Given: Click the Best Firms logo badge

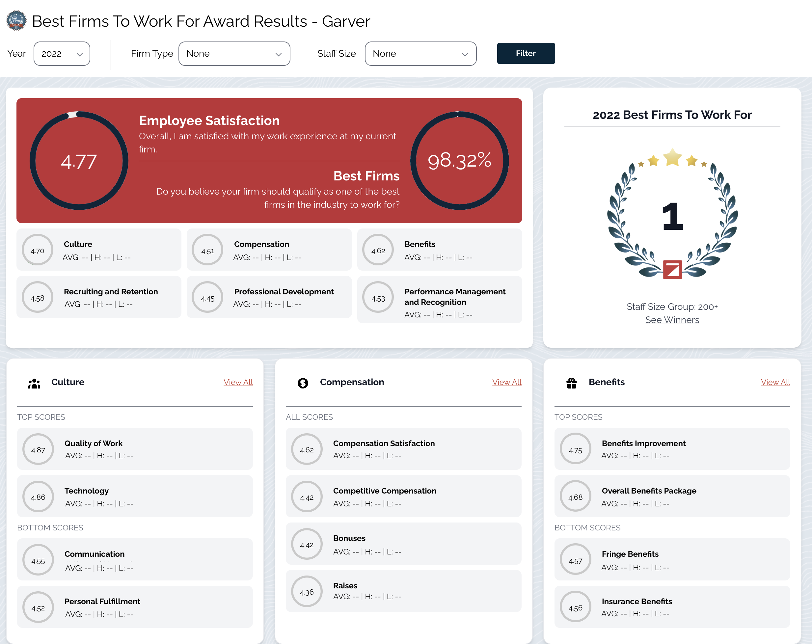Looking at the screenshot, I should pos(16,21).
